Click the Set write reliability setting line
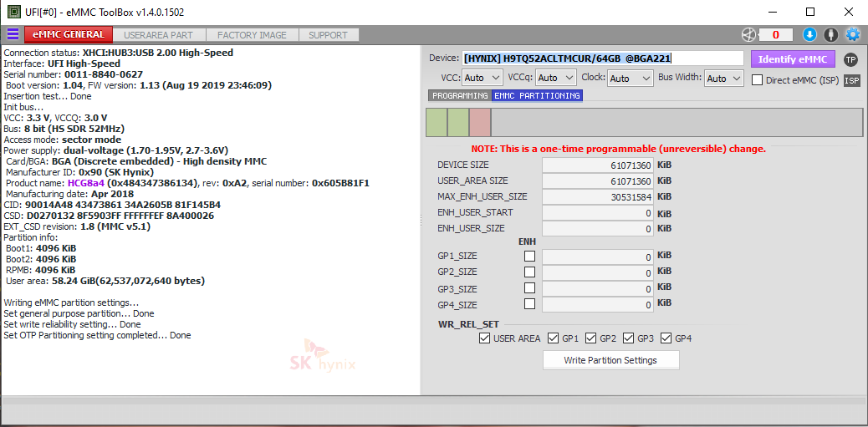This screenshot has width=868, height=427. click(x=72, y=324)
